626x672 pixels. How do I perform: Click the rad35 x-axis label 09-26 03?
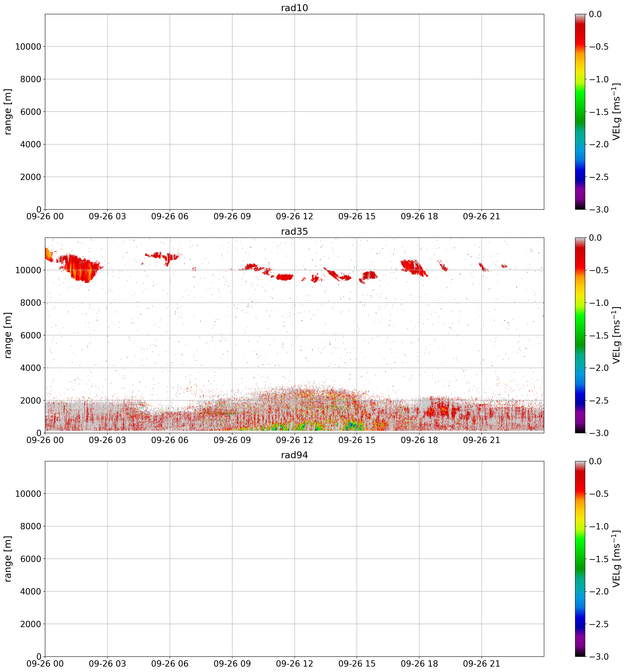(x=107, y=440)
